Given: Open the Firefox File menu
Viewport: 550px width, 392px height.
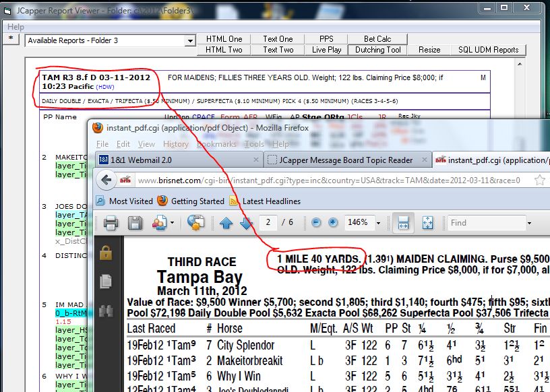Looking at the screenshot, I should point(102,144).
